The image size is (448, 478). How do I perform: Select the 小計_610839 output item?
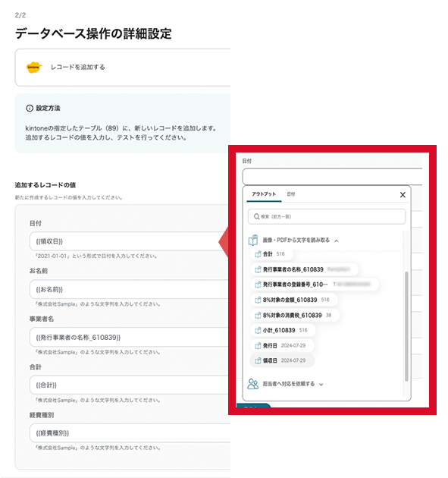tap(283, 330)
